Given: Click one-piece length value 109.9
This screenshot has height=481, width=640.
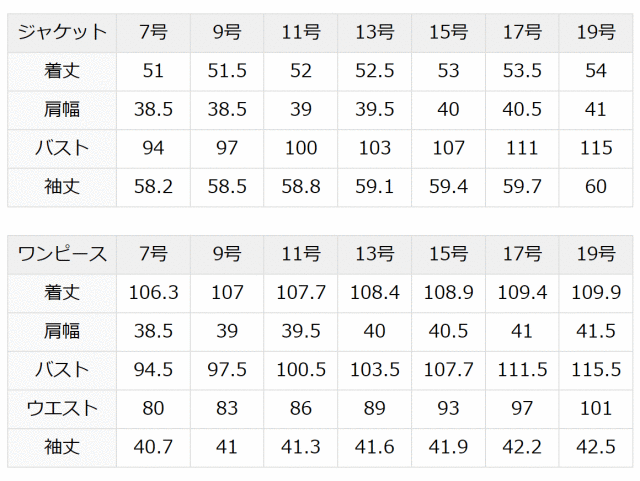Looking at the screenshot, I should point(596,293).
